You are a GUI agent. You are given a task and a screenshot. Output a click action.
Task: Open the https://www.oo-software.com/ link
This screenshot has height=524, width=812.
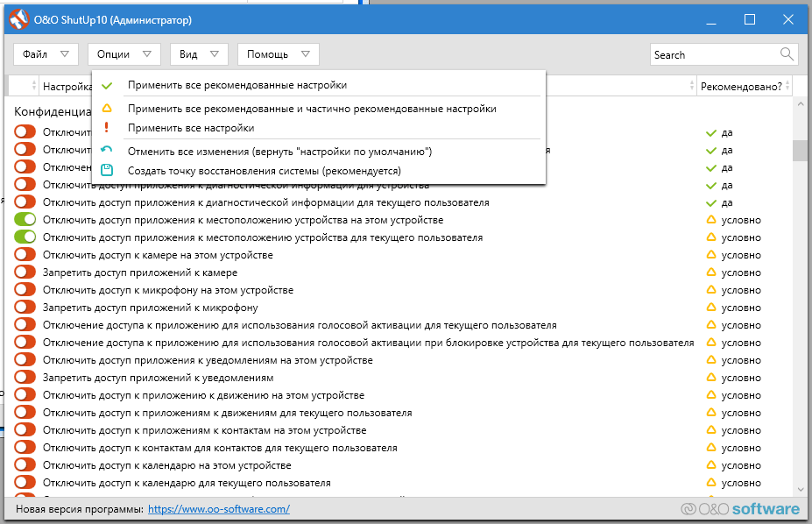219,509
